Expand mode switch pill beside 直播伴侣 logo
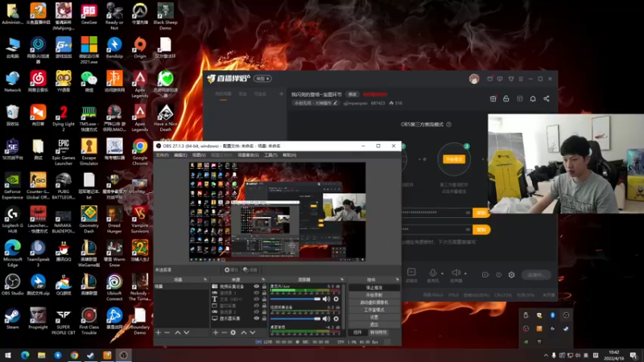Image resolution: width=644 pixels, height=362 pixels. point(262,78)
